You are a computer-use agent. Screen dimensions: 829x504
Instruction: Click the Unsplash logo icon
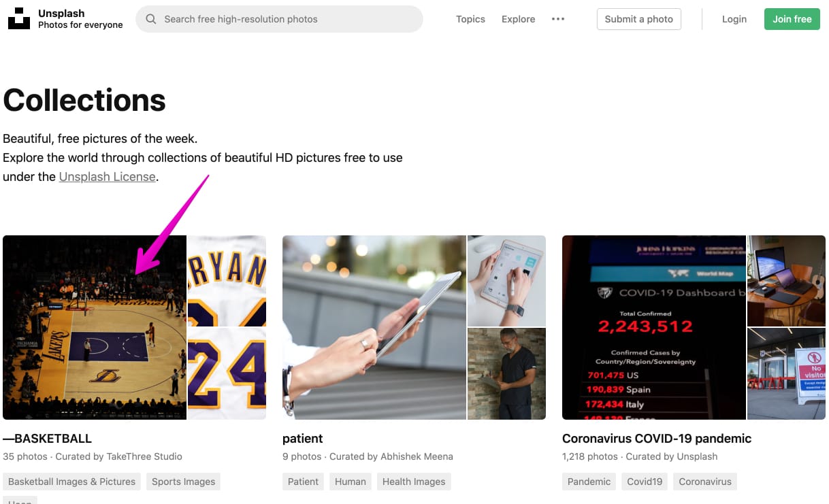19,19
